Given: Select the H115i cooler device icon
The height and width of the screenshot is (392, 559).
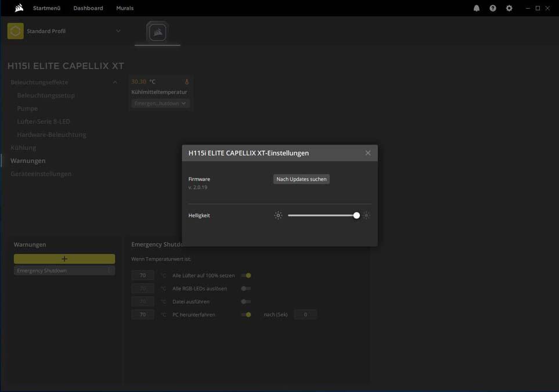Looking at the screenshot, I should pyautogui.click(x=157, y=32).
